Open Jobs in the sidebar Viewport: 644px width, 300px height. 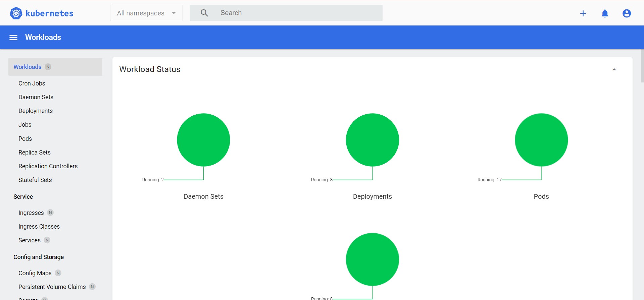(25, 124)
